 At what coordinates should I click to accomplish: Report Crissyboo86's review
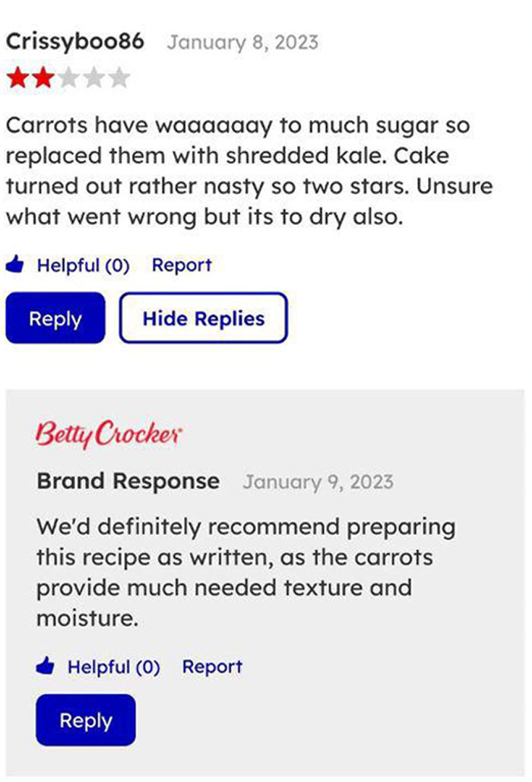(x=182, y=264)
